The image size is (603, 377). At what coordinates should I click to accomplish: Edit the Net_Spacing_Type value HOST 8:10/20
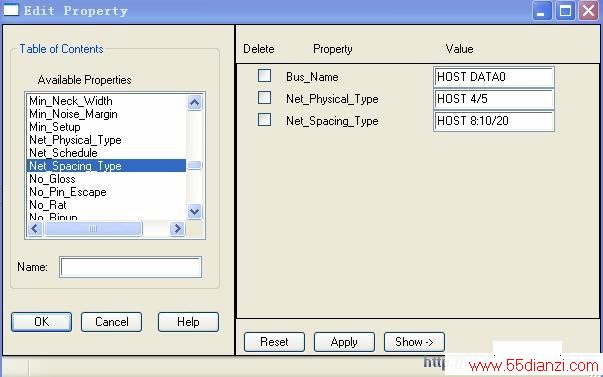tap(494, 121)
